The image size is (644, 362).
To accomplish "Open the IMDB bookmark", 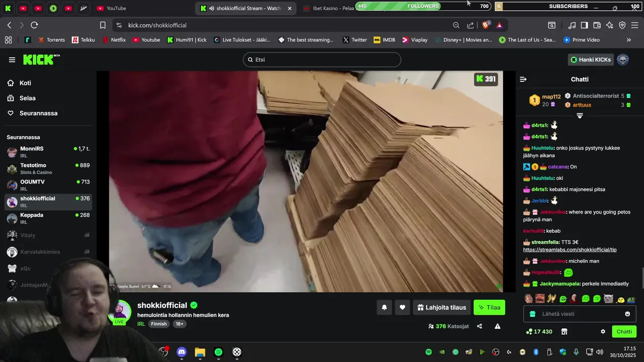I will point(384,40).
